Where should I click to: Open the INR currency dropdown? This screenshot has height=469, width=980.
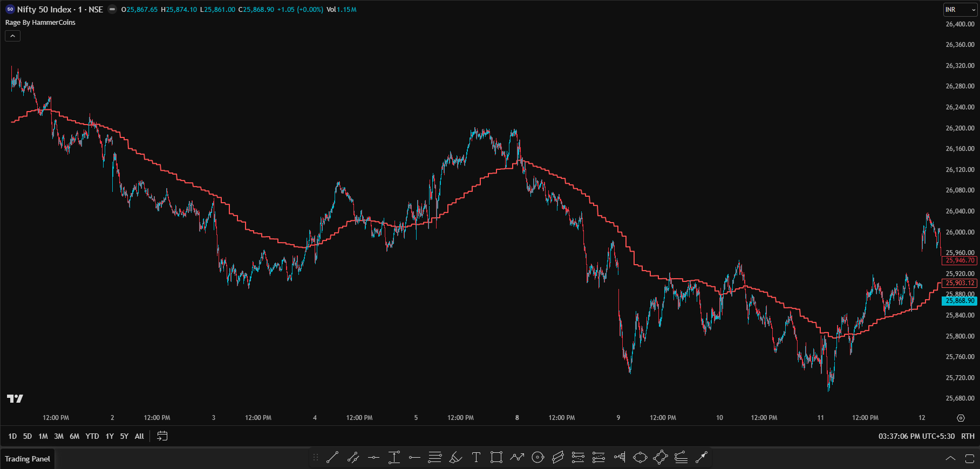tap(959, 10)
